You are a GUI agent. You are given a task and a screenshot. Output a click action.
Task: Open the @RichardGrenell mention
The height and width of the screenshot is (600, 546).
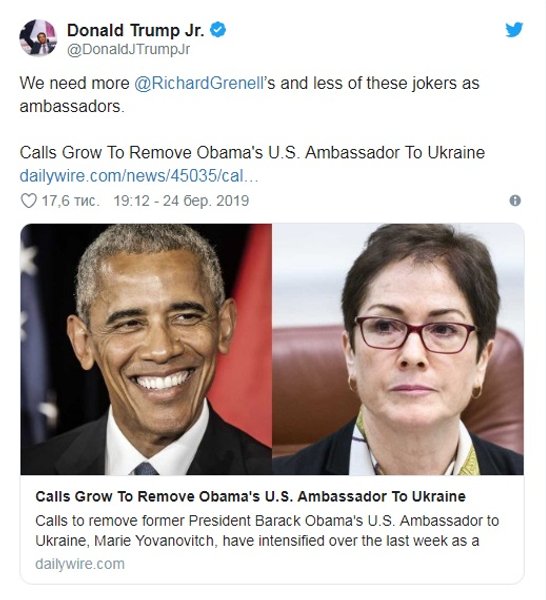(x=199, y=83)
